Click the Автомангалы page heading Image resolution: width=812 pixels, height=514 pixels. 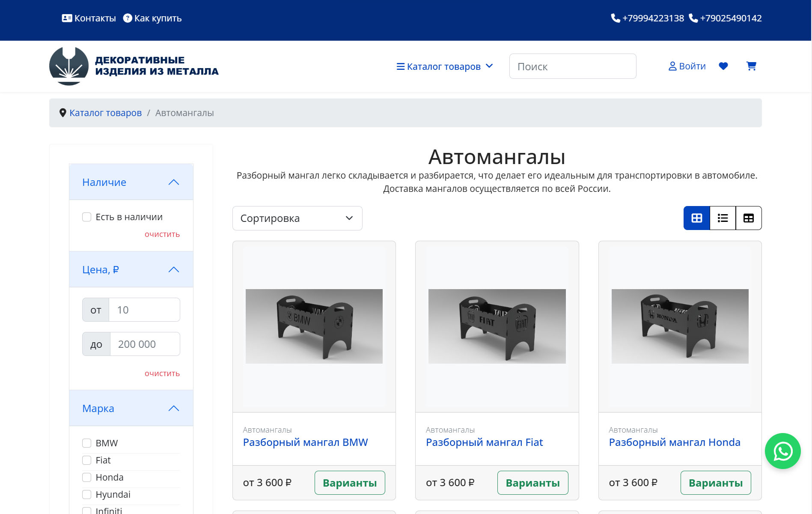pos(497,157)
